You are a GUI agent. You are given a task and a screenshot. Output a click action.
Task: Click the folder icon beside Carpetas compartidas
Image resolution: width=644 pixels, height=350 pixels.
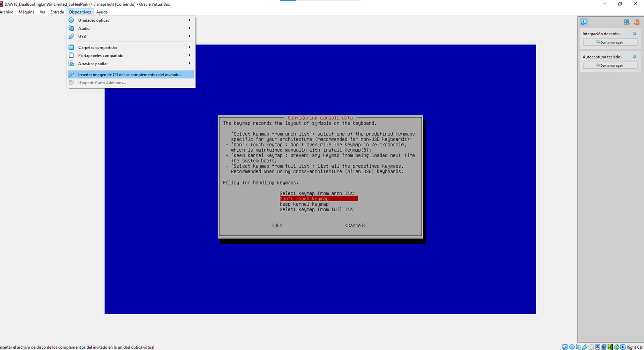(71, 47)
